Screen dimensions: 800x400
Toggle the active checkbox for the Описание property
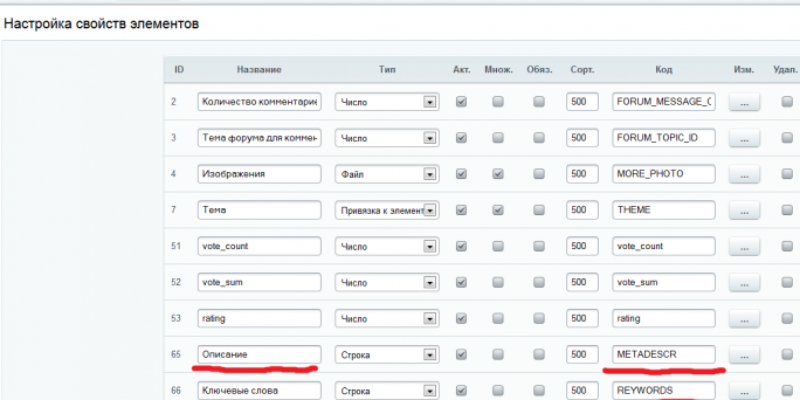[x=461, y=354]
